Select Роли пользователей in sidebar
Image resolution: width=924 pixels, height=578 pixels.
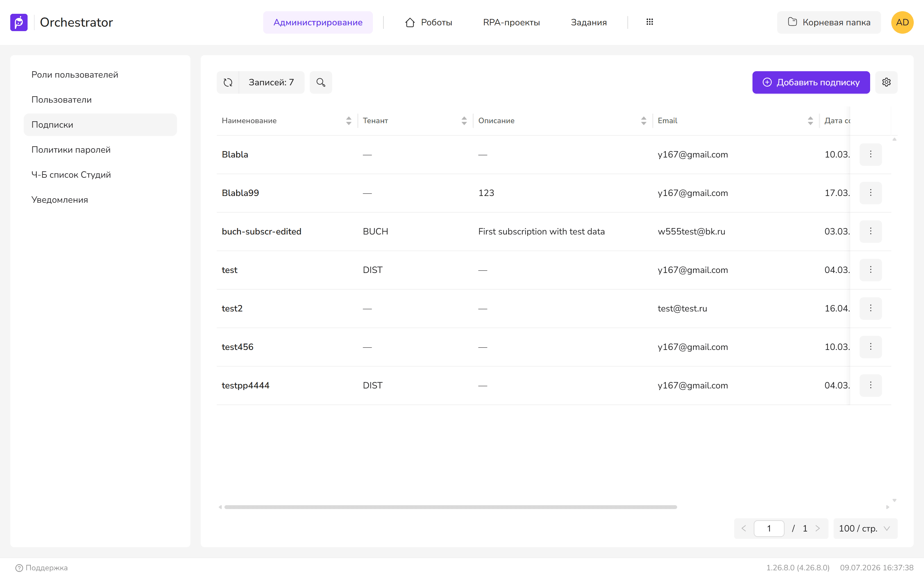[x=100, y=74]
